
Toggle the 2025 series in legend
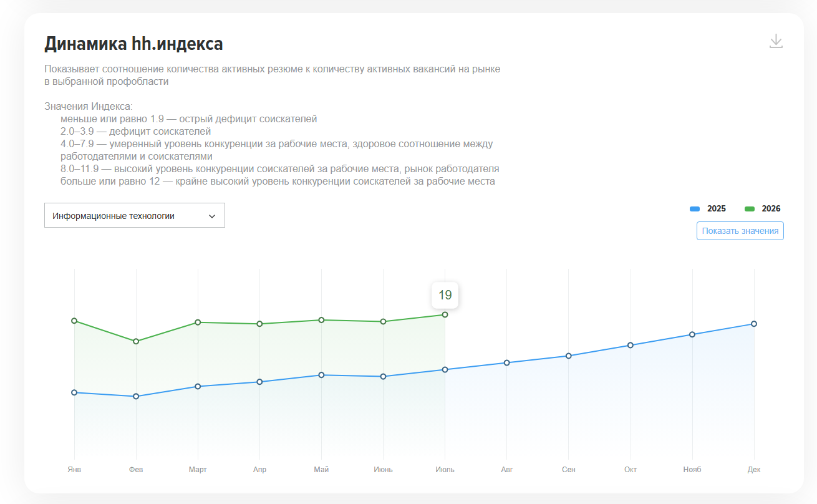pyautogui.click(x=708, y=209)
